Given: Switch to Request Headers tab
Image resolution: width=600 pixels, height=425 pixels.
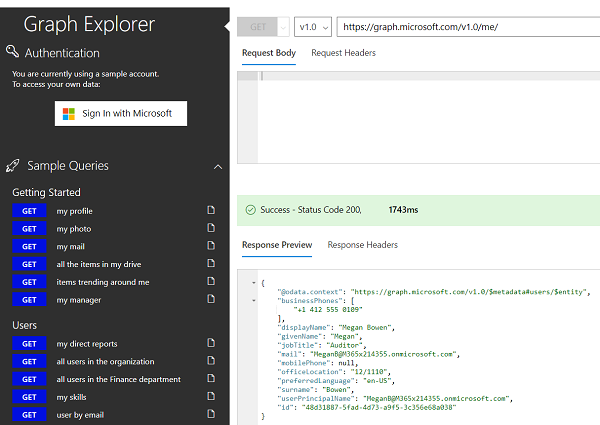Looking at the screenshot, I should click(343, 53).
